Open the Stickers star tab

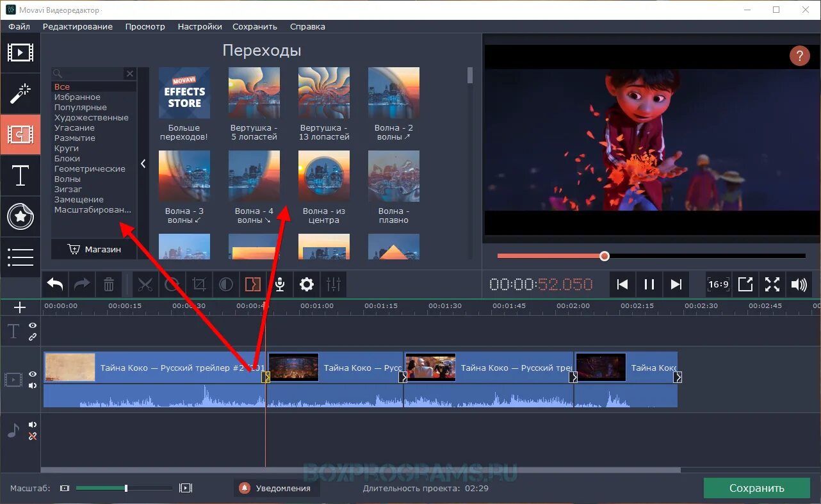point(20,216)
